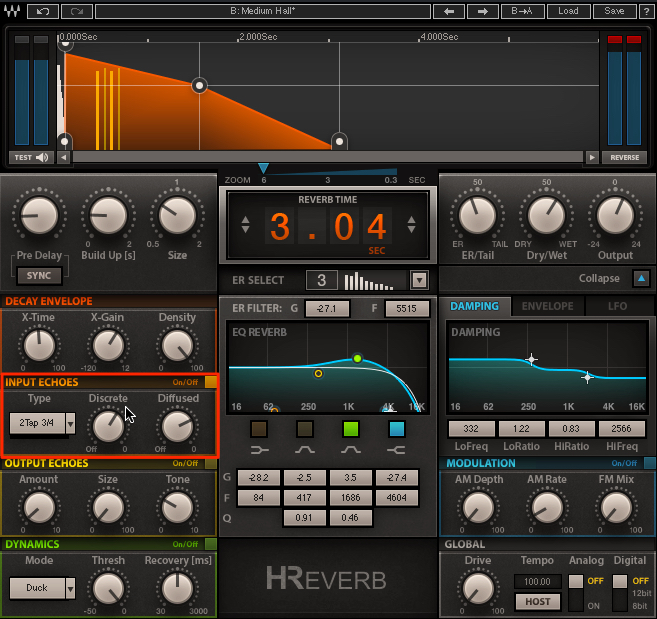Open preset name Medium Hall menu
657x619 pixels.
click(263, 11)
